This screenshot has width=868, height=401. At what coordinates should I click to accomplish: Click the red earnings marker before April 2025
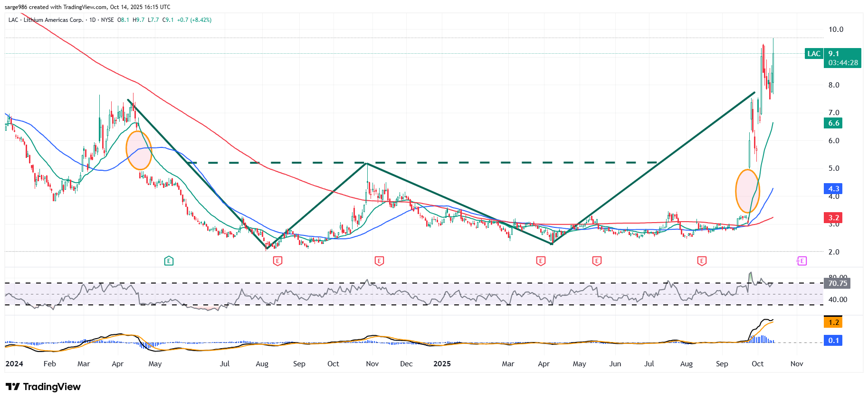click(x=541, y=261)
